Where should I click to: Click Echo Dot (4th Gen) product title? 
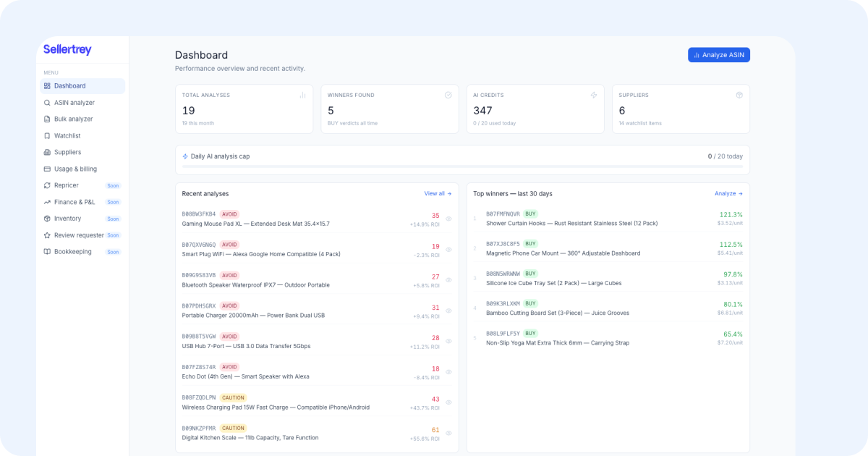click(245, 376)
